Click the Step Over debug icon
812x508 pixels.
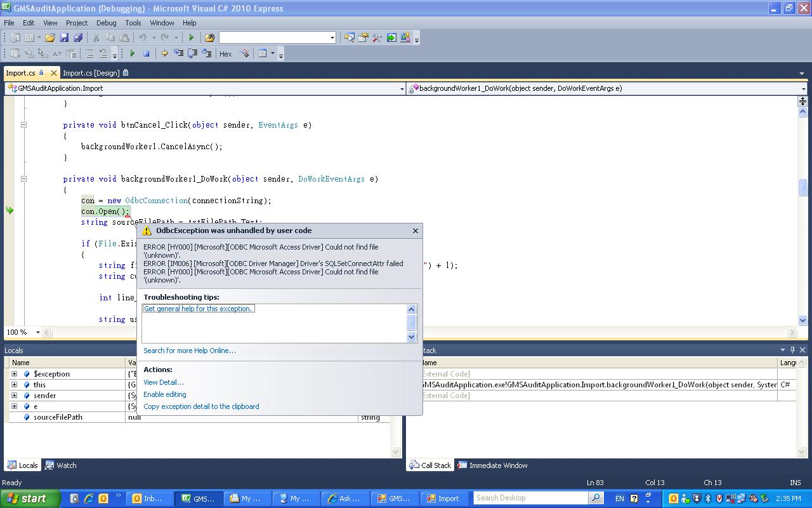pyautogui.click(x=192, y=54)
